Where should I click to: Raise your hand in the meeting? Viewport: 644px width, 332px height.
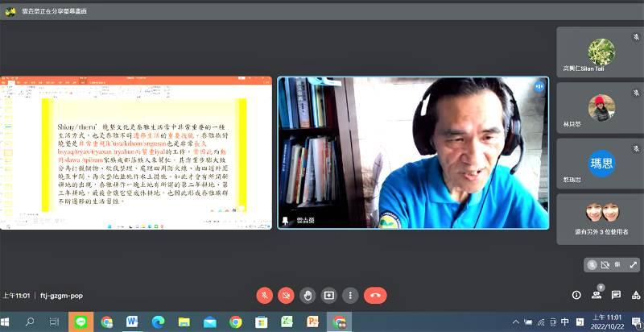pyautogui.click(x=308, y=296)
